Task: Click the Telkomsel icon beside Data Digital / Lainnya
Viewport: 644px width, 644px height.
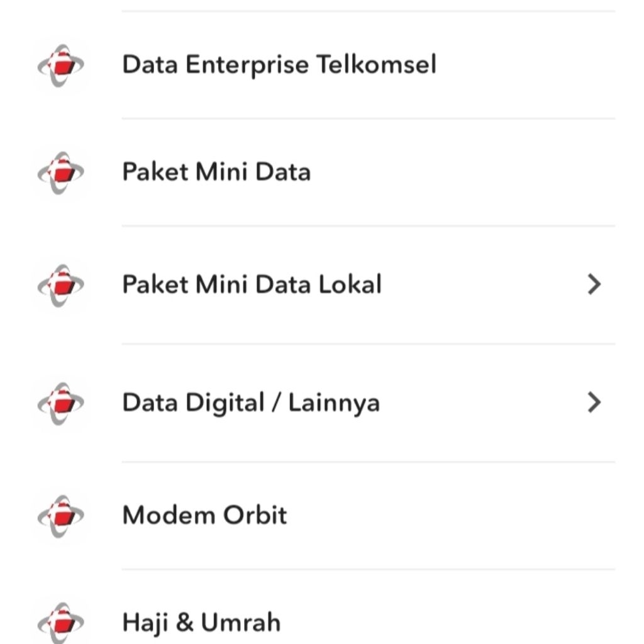Action: pos(61,402)
